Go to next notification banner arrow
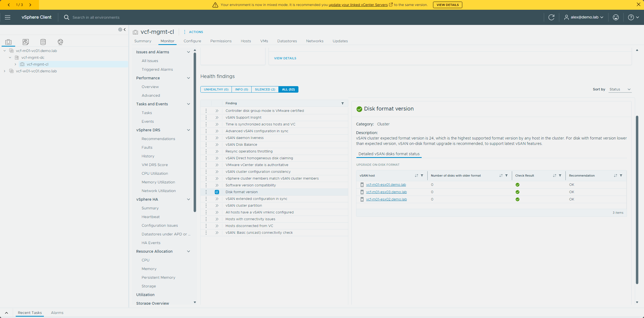 click(x=30, y=5)
